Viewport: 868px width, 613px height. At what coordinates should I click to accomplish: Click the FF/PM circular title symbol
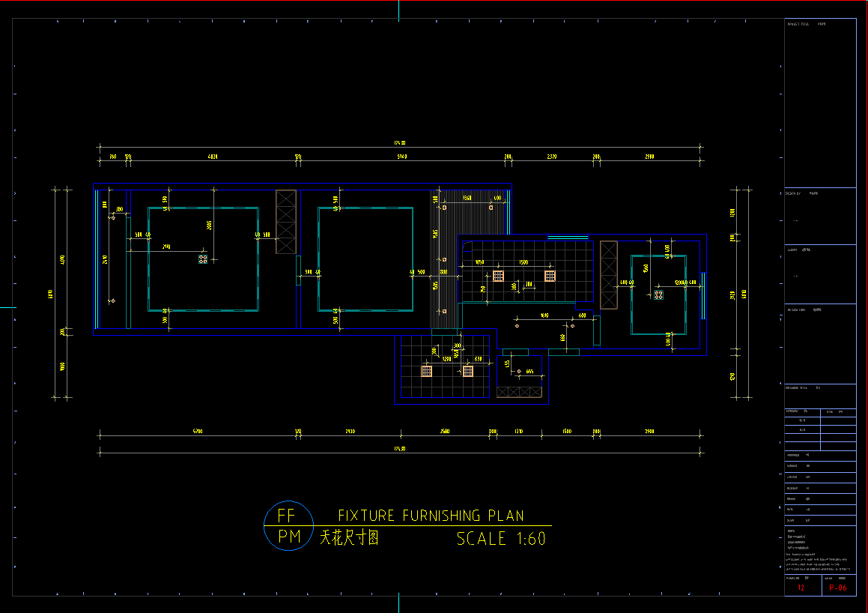tap(288, 526)
